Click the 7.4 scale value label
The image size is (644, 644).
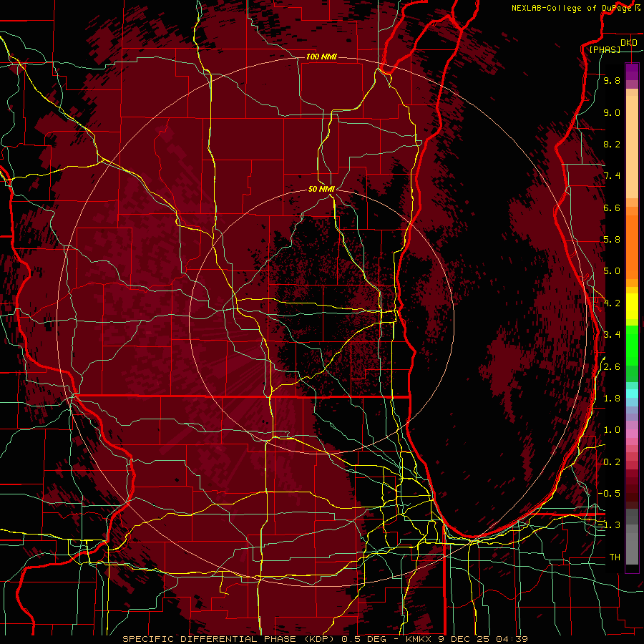(x=612, y=176)
